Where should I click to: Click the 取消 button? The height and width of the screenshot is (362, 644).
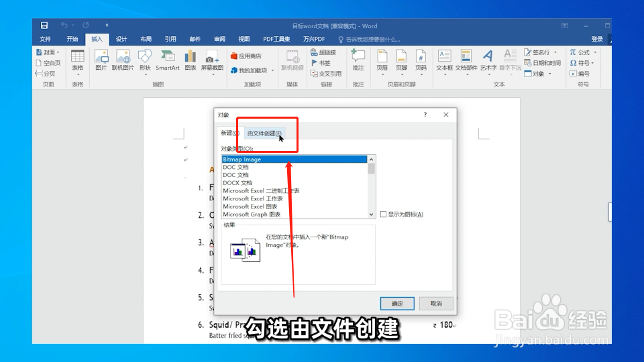(436, 303)
